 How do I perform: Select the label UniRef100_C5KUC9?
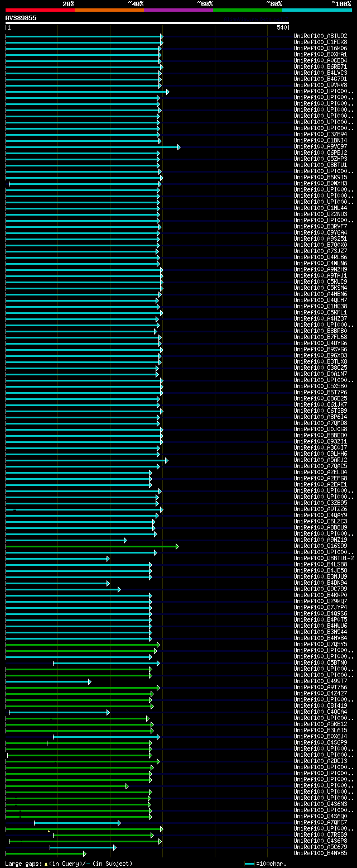click(x=320, y=282)
